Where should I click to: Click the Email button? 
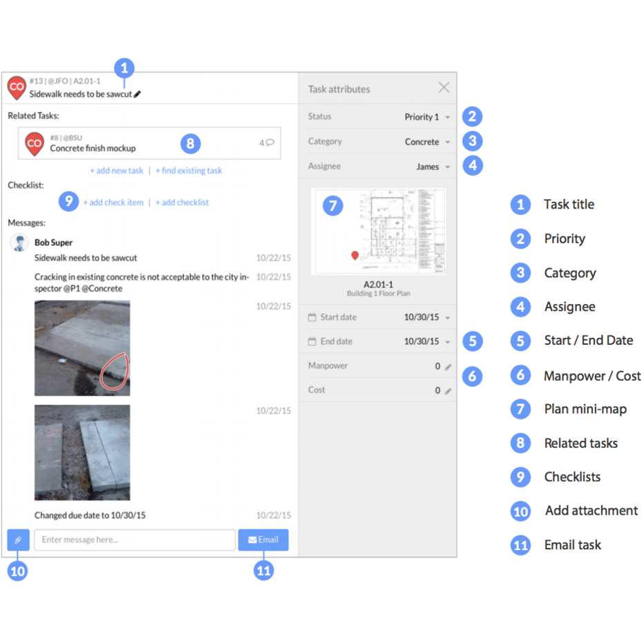click(263, 540)
